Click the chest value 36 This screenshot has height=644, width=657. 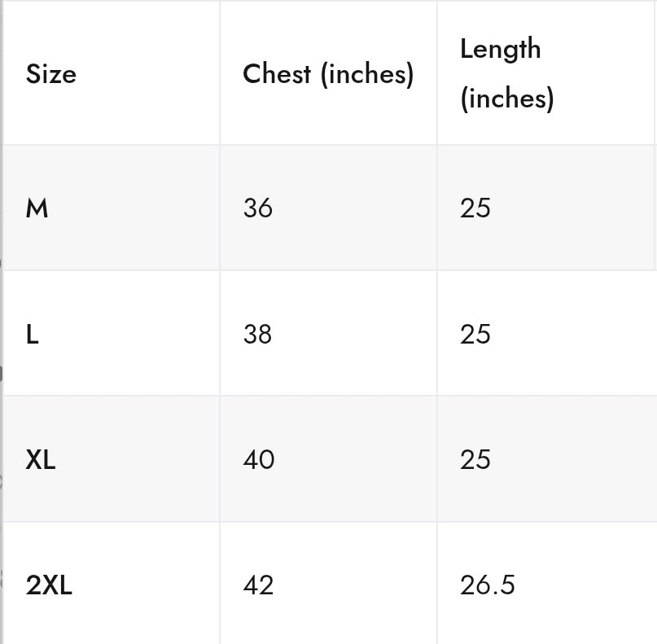point(257,208)
